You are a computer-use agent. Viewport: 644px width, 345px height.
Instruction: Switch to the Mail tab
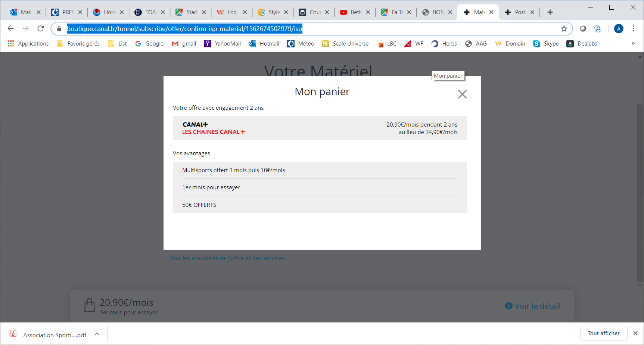coord(22,12)
